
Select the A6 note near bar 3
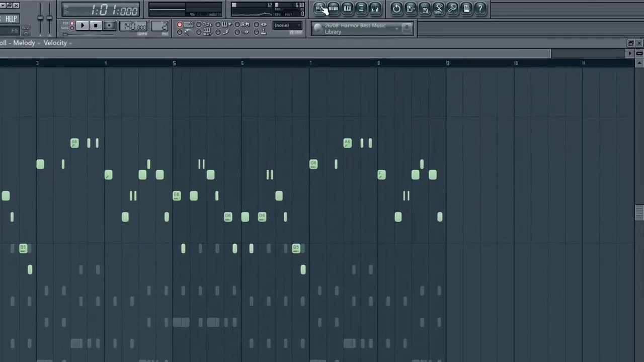point(74,143)
